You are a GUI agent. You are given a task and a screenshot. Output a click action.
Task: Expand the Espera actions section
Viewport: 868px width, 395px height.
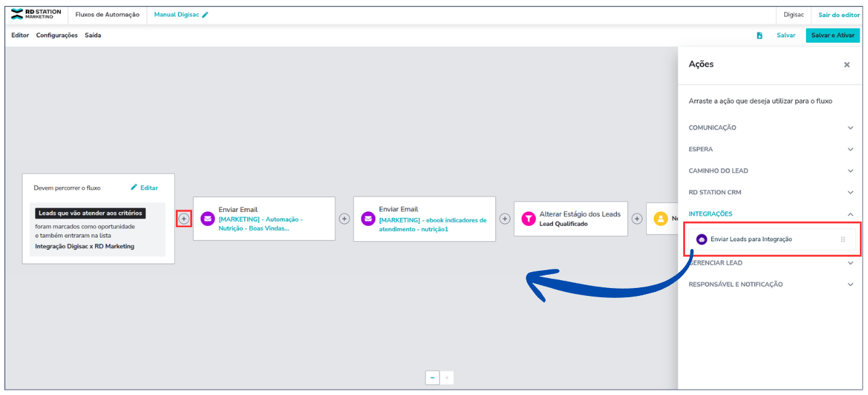pyautogui.click(x=850, y=149)
